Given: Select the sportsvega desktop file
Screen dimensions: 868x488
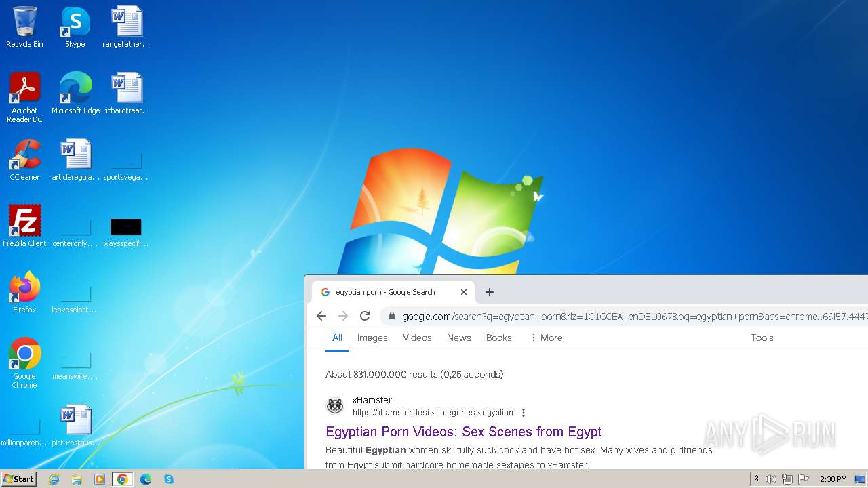Looking at the screenshot, I should click(126, 165).
